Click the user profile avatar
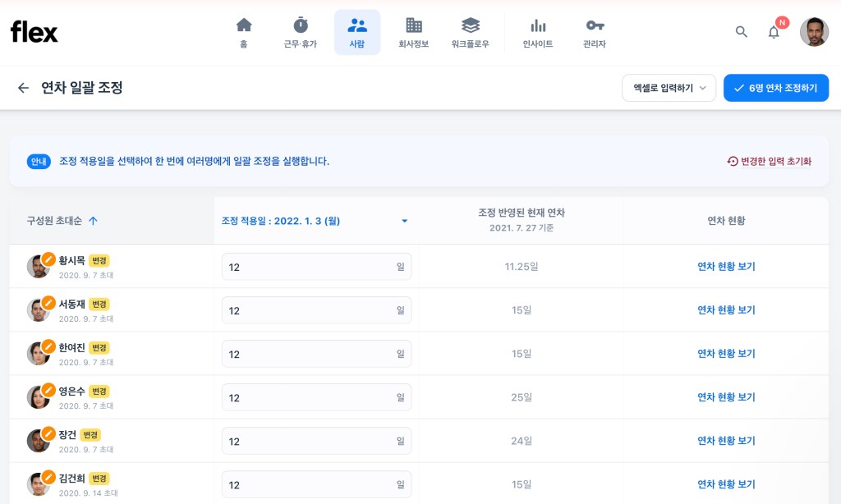The width and height of the screenshot is (841, 504). coord(814,32)
